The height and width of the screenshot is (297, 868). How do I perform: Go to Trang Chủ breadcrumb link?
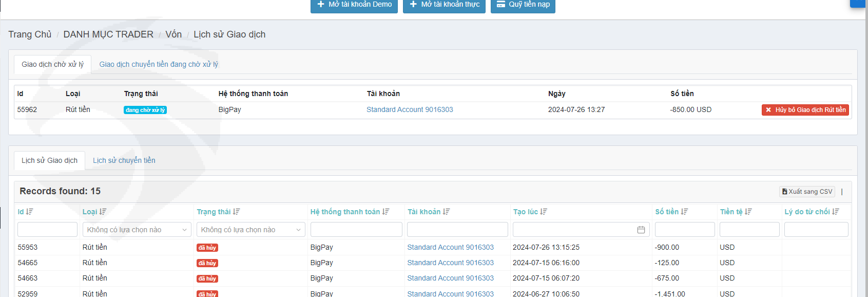pyautogui.click(x=30, y=34)
